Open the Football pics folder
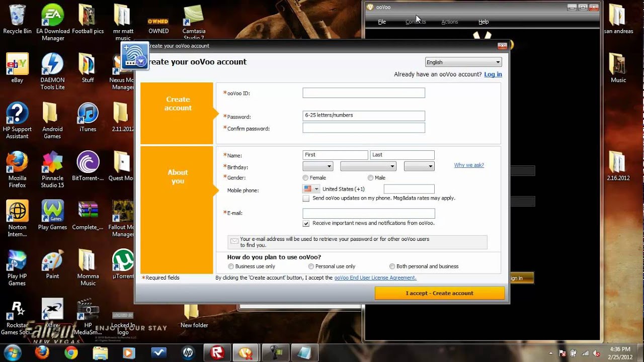Viewport: 644px width, 362px height. pyautogui.click(x=88, y=19)
